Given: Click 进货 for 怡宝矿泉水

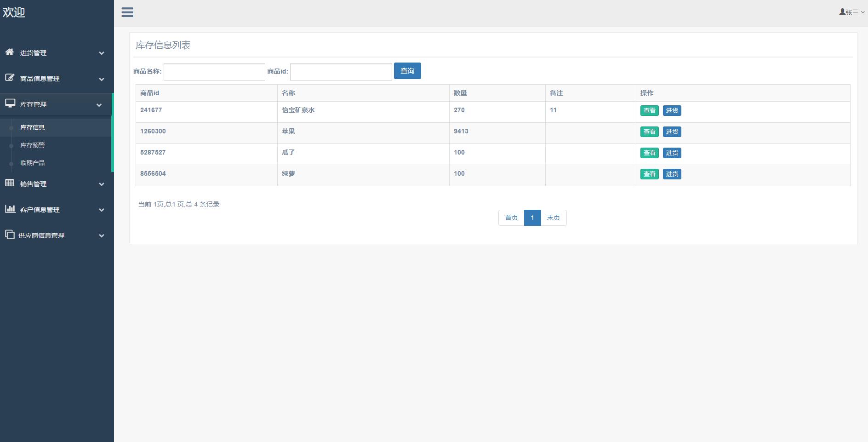Looking at the screenshot, I should [x=672, y=110].
